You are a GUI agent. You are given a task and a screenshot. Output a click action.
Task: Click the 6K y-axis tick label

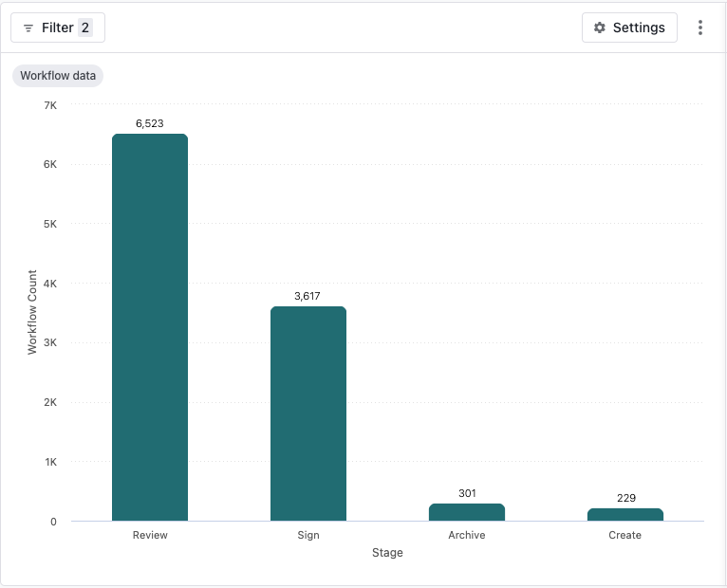pos(50,164)
